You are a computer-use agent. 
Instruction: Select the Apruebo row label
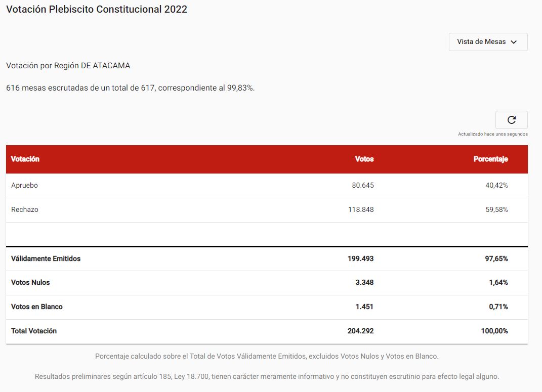point(24,186)
